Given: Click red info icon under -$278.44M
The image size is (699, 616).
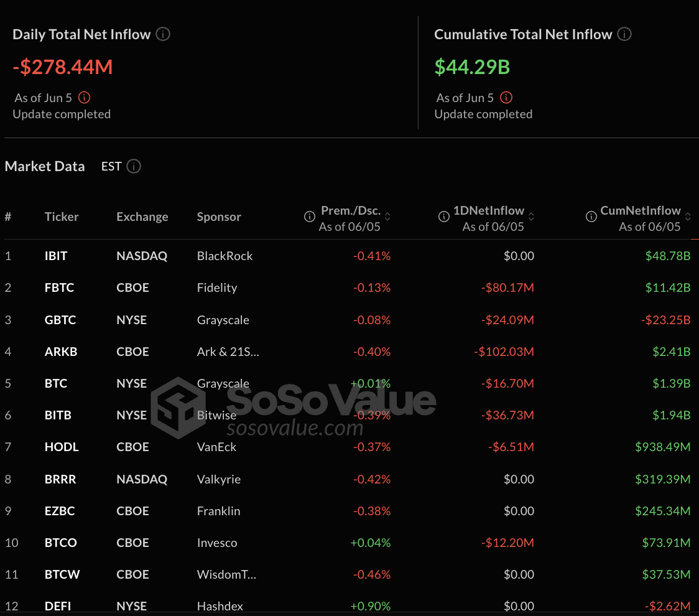Looking at the screenshot, I should click(x=85, y=98).
